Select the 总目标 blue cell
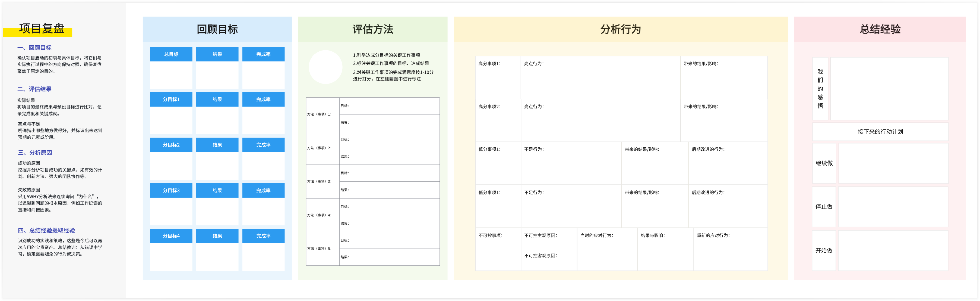Screen dimensions: 980x301 (171, 54)
